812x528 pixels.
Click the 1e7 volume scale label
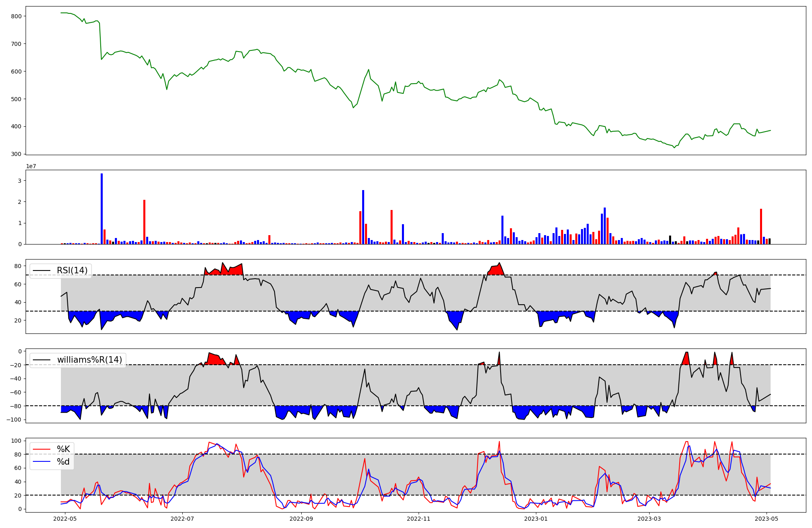coord(31,167)
